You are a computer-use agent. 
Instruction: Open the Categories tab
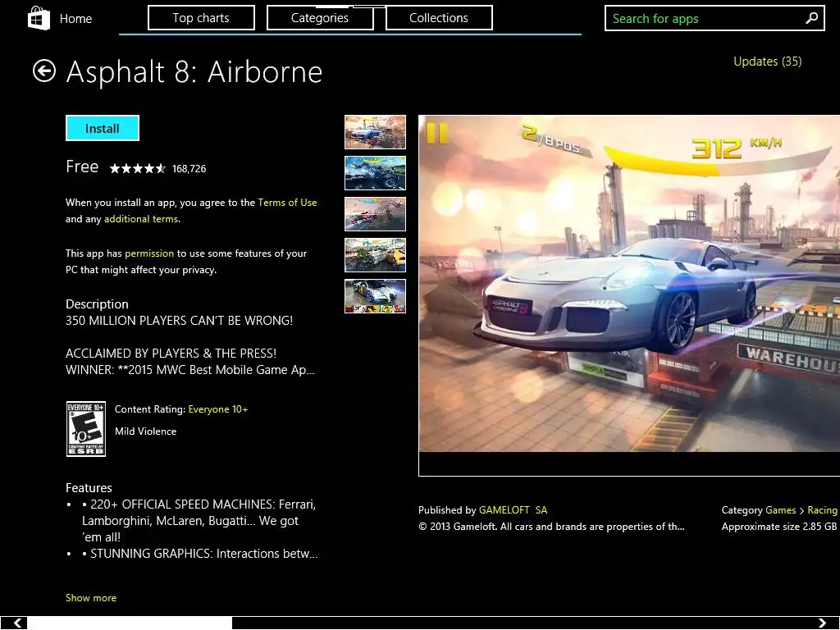320,18
